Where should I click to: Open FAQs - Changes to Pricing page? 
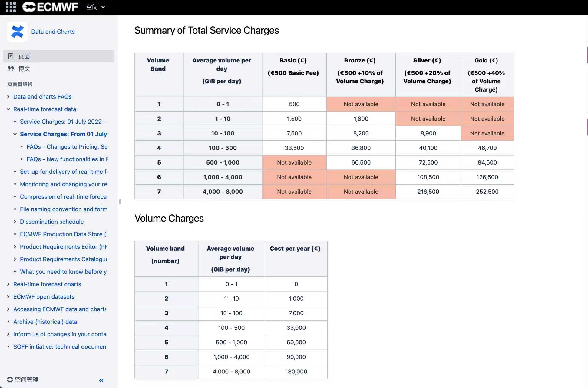(67, 147)
